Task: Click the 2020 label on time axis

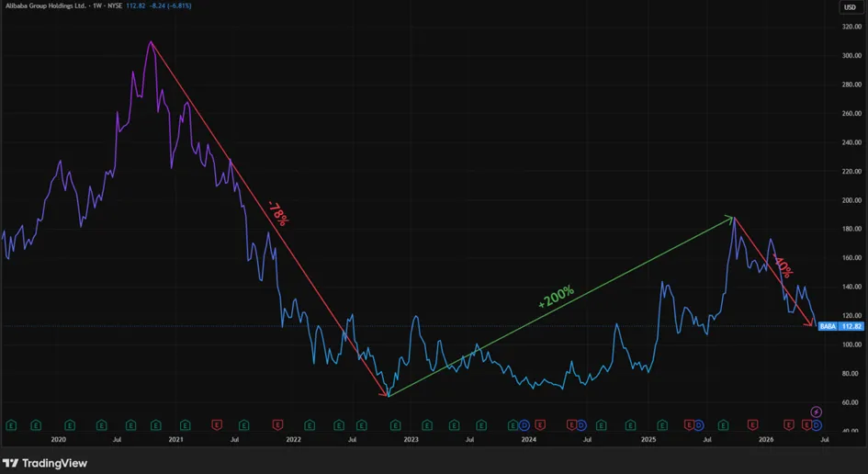Action: pos(58,440)
